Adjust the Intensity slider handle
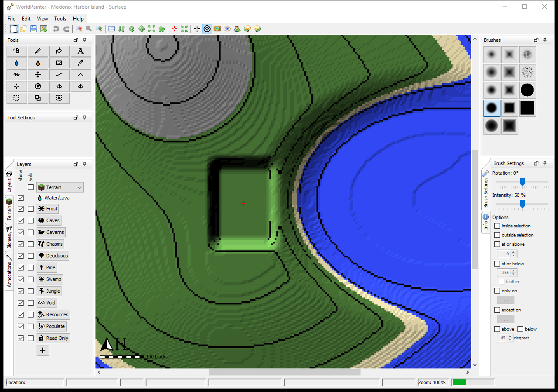Image resolution: width=558 pixels, height=392 pixels. [522, 204]
